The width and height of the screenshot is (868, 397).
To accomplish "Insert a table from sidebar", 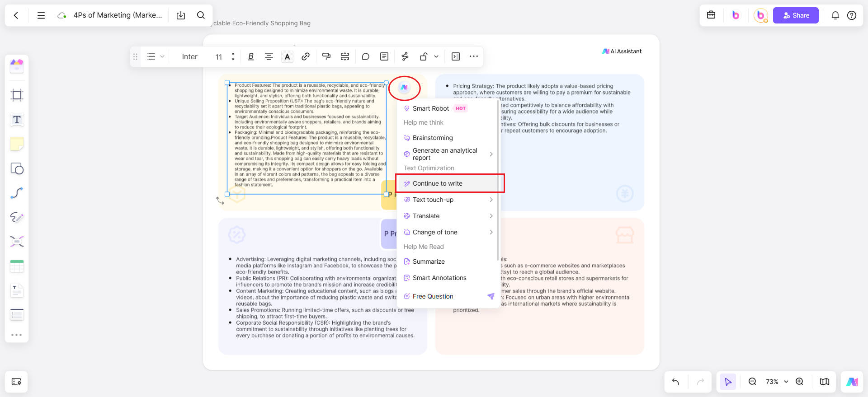I will [x=17, y=266].
